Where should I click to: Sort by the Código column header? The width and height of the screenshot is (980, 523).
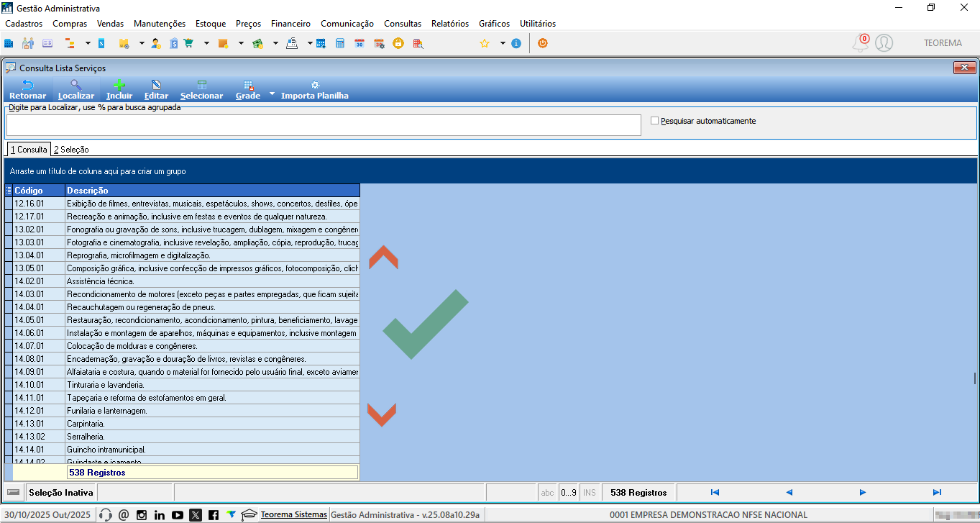pyautogui.click(x=39, y=191)
